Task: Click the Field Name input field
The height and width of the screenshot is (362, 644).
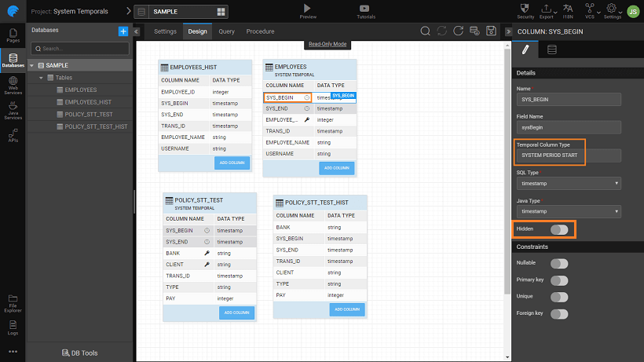Action: tap(568, 127)
